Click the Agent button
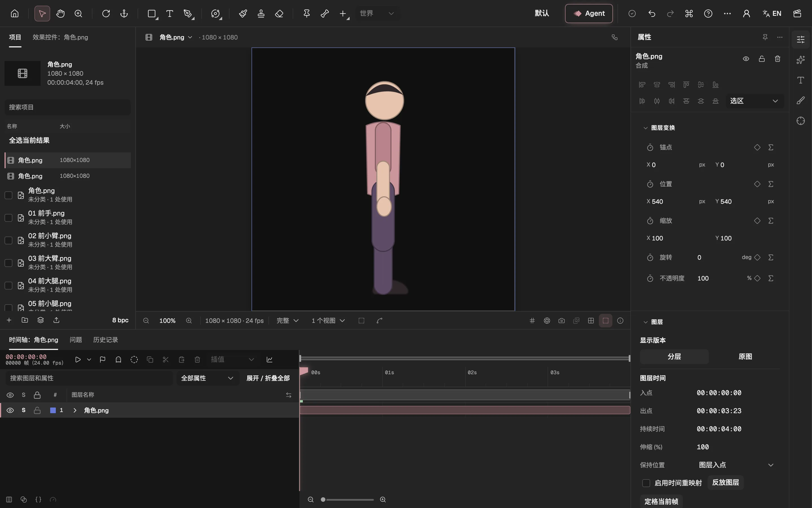 click(589, 14)
